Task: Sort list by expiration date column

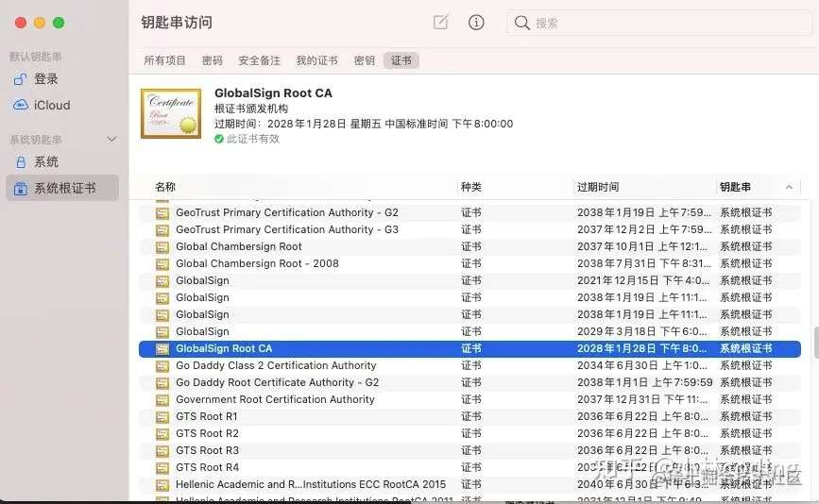Action: point(598,187)
